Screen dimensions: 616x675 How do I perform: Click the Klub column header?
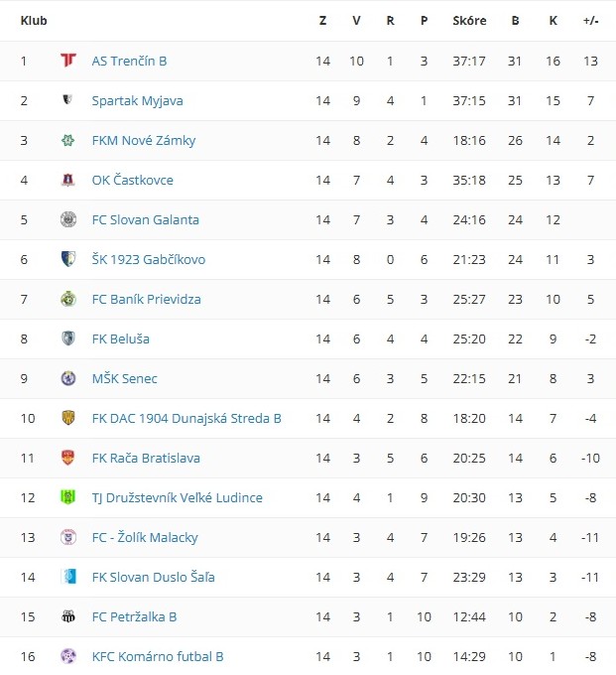point(34,20)
